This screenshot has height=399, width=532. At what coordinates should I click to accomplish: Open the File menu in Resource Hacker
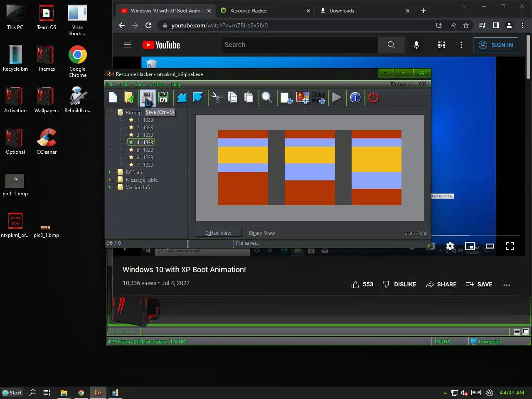[x=111, y=84]
